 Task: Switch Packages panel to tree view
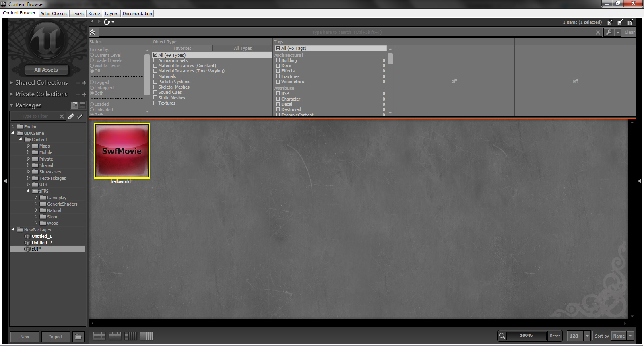(x=74, y=105)
